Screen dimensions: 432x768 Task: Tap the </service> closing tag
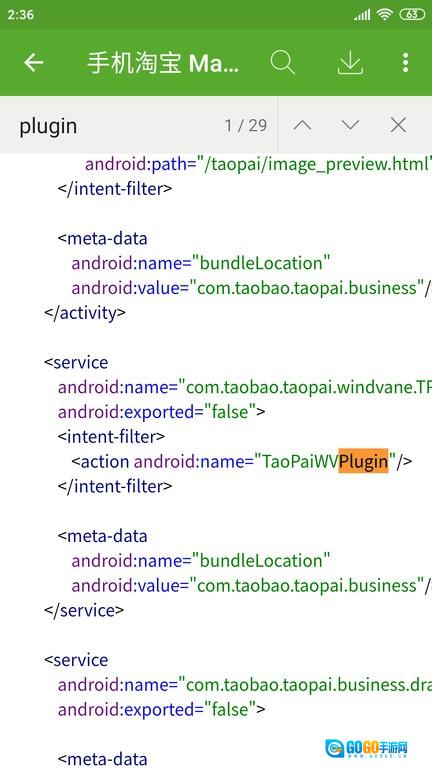(84, 610)
